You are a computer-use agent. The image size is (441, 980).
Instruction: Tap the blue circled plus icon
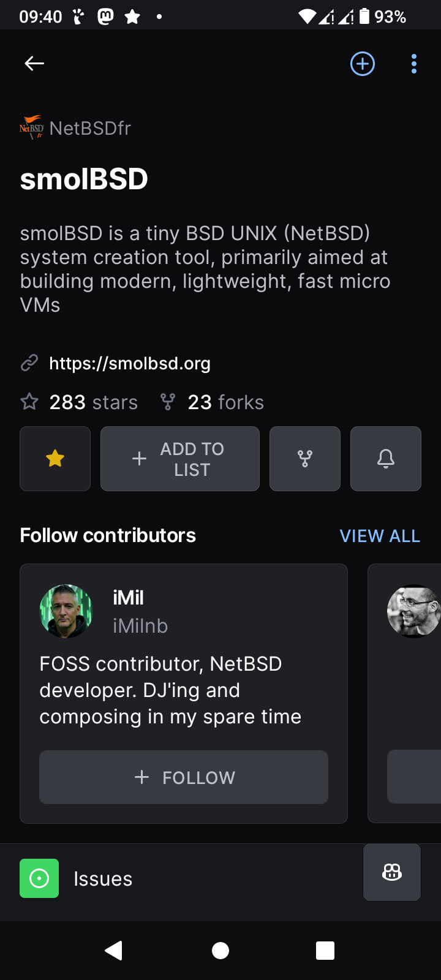(x=363, y=64)
